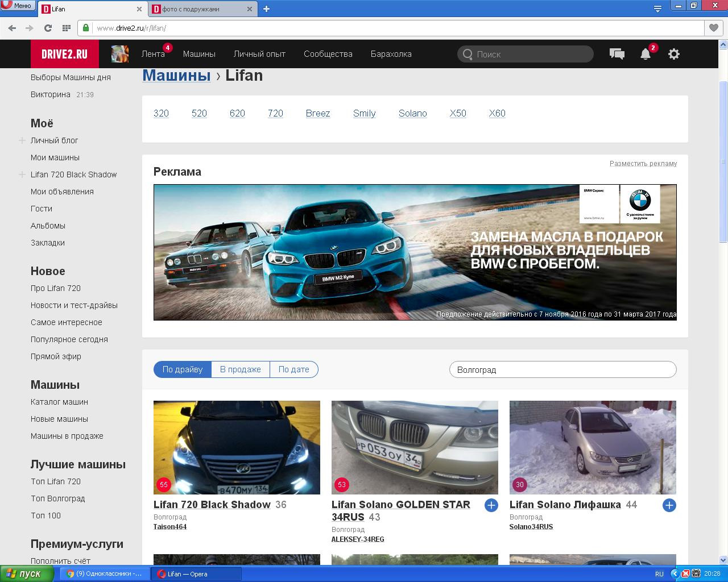Open the user profile avatar
The width and height of the screenshot is (728, 582).
(119, 54)
